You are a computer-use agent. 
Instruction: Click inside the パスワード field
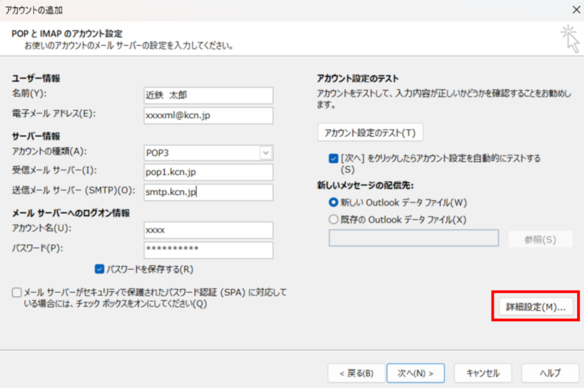coord(208,250)
